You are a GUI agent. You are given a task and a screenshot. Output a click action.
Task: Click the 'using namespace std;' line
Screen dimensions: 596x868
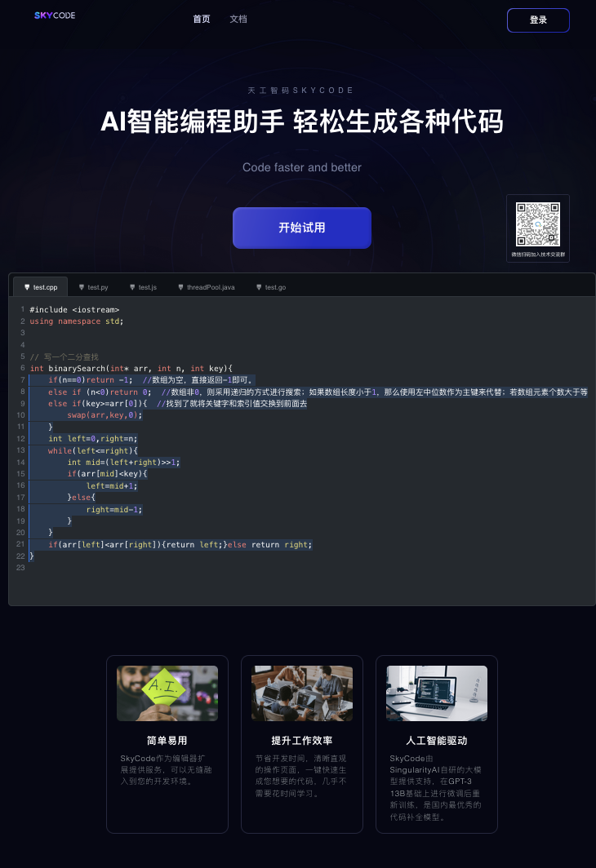point(77,321)
